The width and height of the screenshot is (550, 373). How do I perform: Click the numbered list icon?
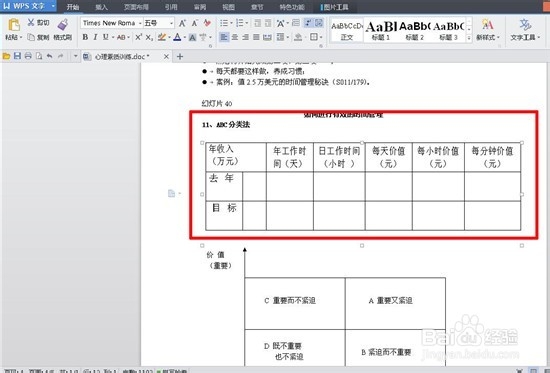coord(240,23)
